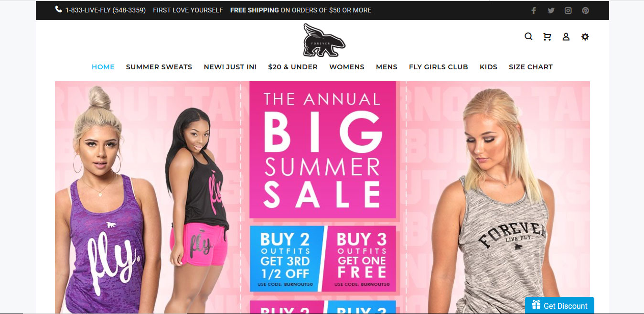Open the SIZE CHART page
The width and height of the screenshot is (644, 314).
531,67
